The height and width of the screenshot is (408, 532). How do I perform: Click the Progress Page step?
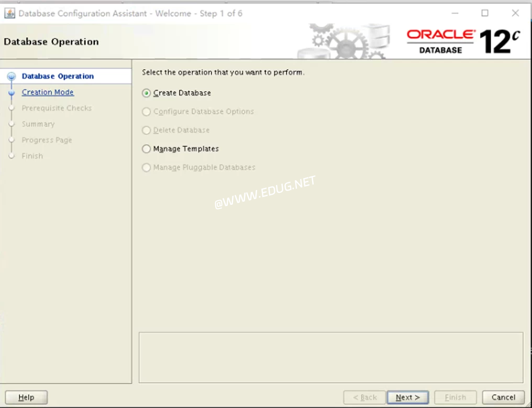pyautogui.click(x=47, y=140)
